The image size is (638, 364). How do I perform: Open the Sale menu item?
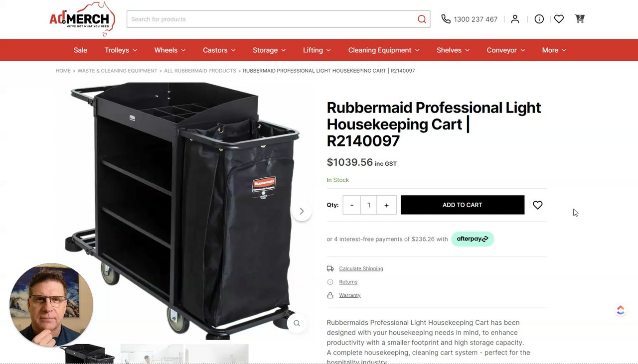coord(80,50)
